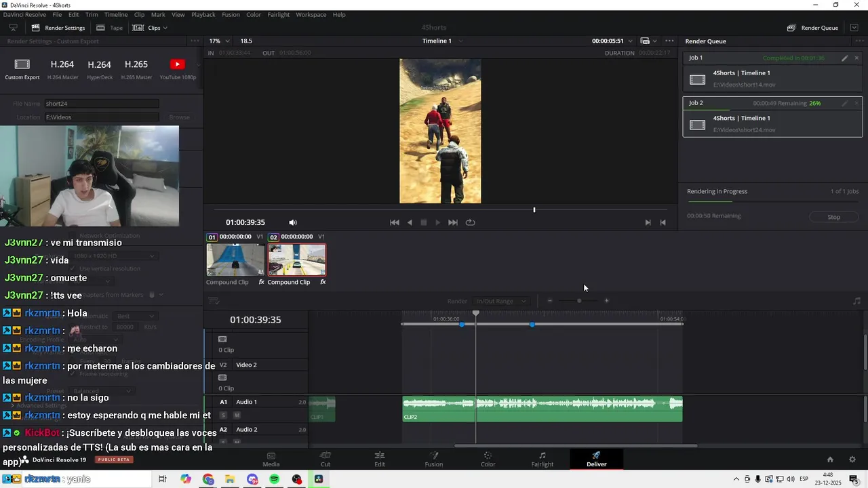Select CLIP2 audio clip on timeline
This screenshot has width=868, height=488.
click(542, 409)
